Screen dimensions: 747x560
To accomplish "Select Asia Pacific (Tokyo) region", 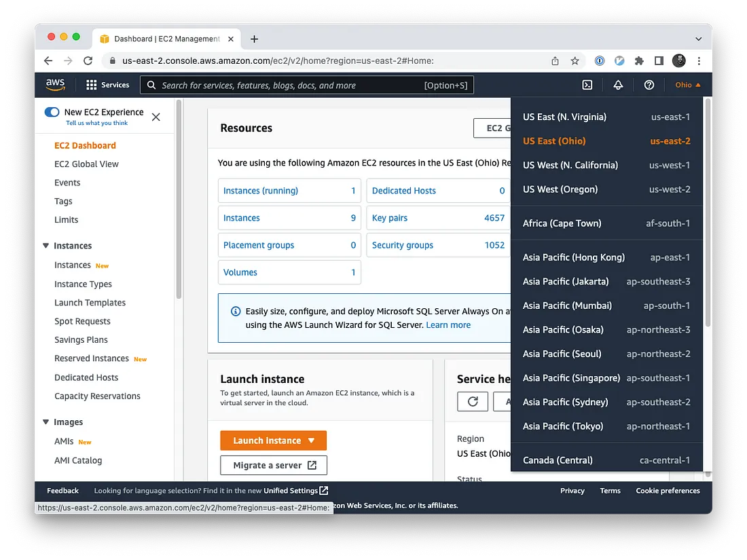I will tap(606, 426).
